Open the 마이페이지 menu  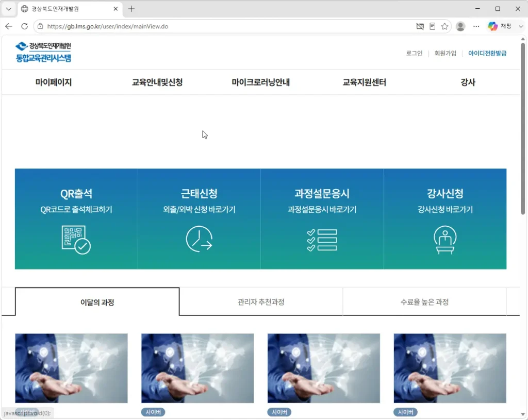coord(54,82)
